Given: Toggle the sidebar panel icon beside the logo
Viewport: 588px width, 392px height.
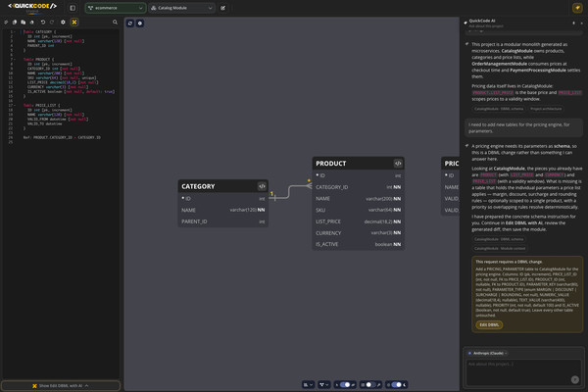Looking at the screenshot, I should pyautogui.click(x=73, y=8).
